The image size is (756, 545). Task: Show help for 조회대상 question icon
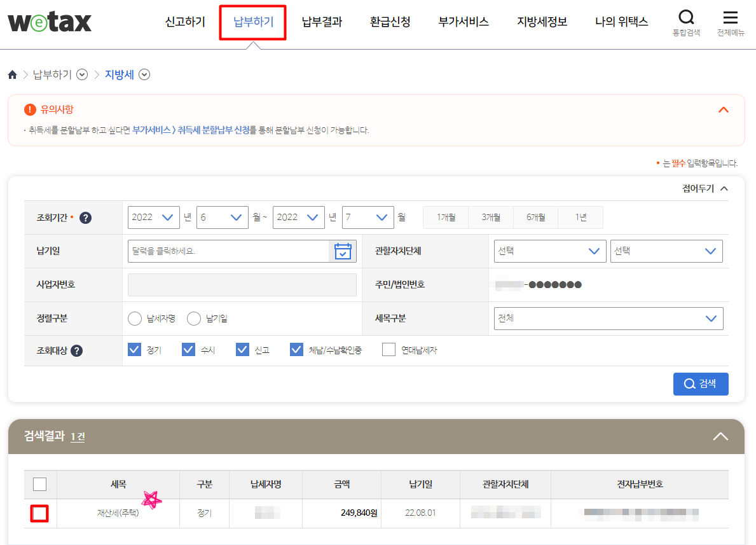click(77, 350)
